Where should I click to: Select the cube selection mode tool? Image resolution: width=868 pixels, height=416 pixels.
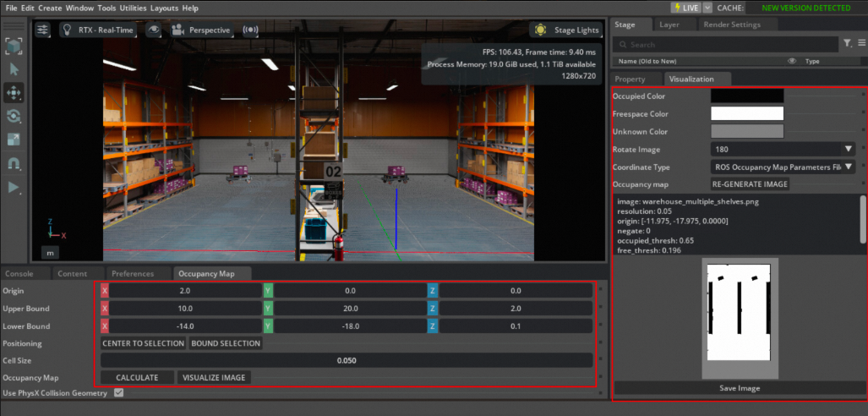click(14, 47)
